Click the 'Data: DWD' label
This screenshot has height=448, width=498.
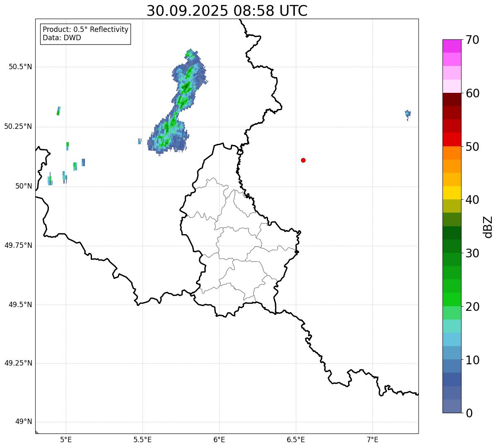click(x=62, y=38)
